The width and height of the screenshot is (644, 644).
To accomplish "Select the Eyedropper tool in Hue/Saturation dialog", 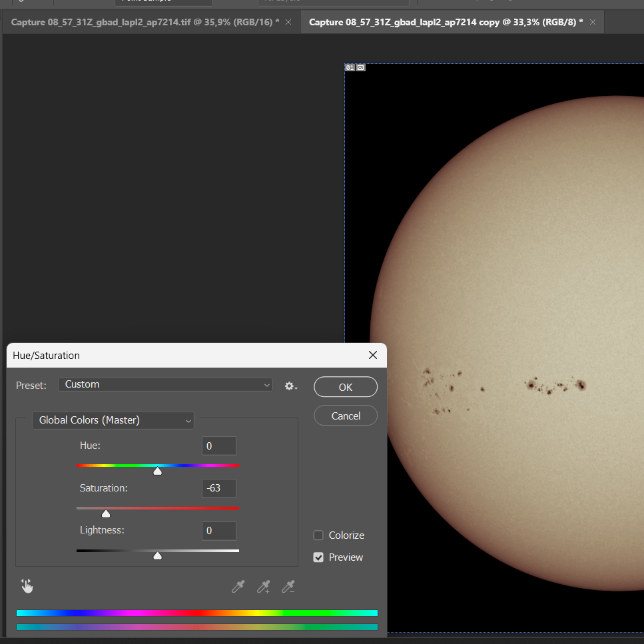I will (238, 586).
